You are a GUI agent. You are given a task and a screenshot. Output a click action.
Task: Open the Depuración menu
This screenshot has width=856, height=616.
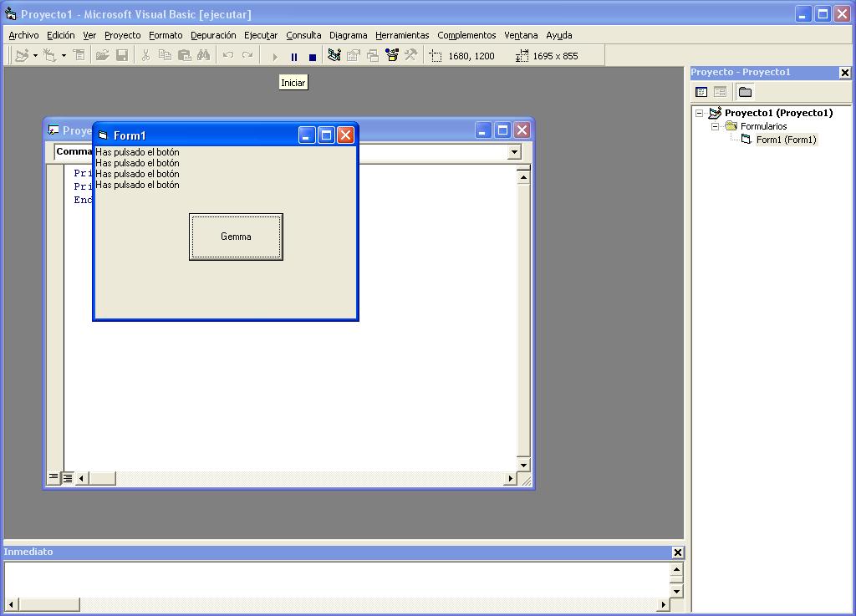[213, 35]
